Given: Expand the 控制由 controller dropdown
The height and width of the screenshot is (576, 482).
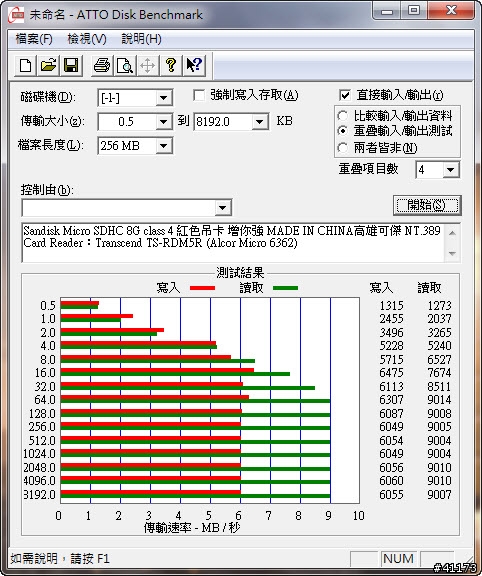Looking at the screenshot, I should click(x=222, y=208).
